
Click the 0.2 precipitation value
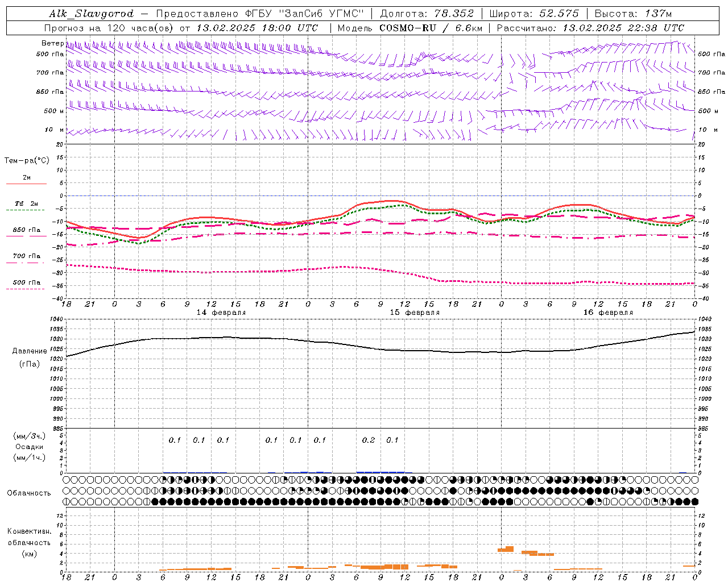(369, 440)
